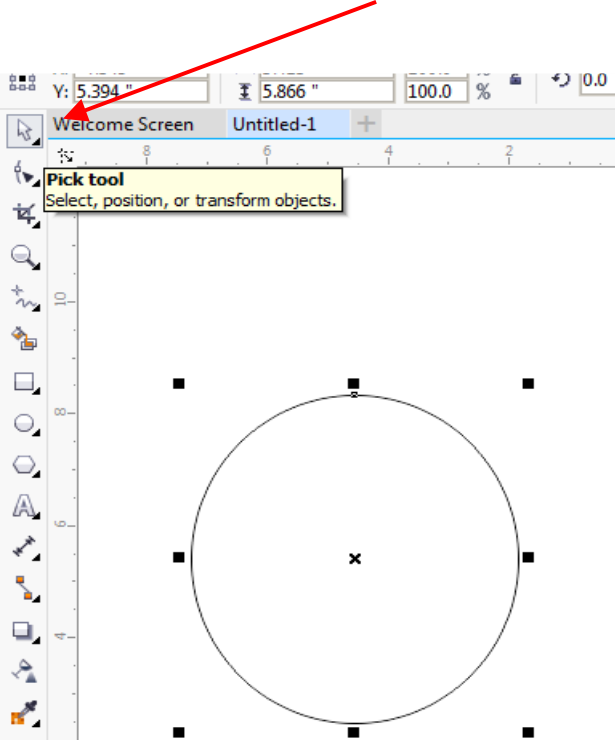Select the Transparency tool

point(25,671)
